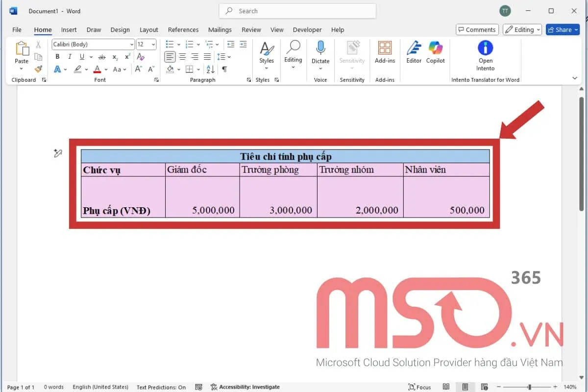Click the subscript formatting icon
The image size is (588, 392).
(115, 56)
